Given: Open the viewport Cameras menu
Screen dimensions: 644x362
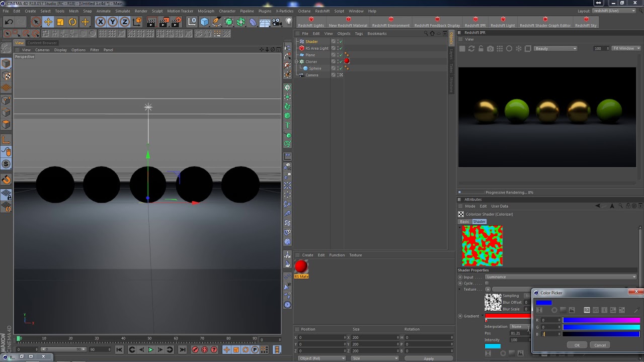Looking at the screenshot, I should pyautogui.click(x=42, y=50).
